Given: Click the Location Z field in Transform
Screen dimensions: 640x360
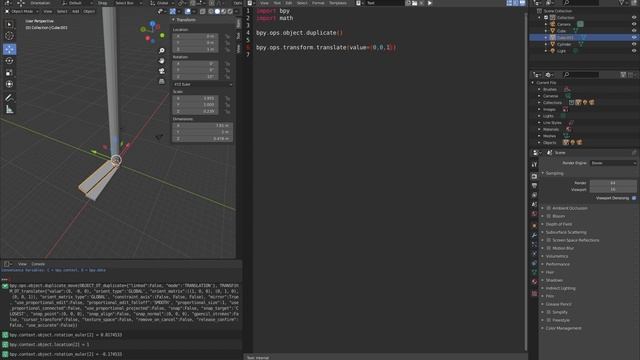Looking at the screenshot, I should 195,49.
